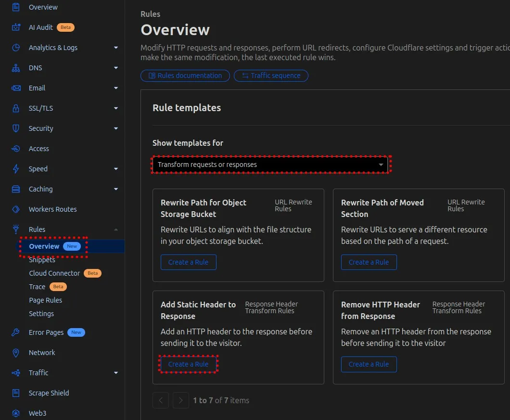The image size is (510, 420).
Task: Open top Overview item in sidebar
Action: tap(43, 7)
